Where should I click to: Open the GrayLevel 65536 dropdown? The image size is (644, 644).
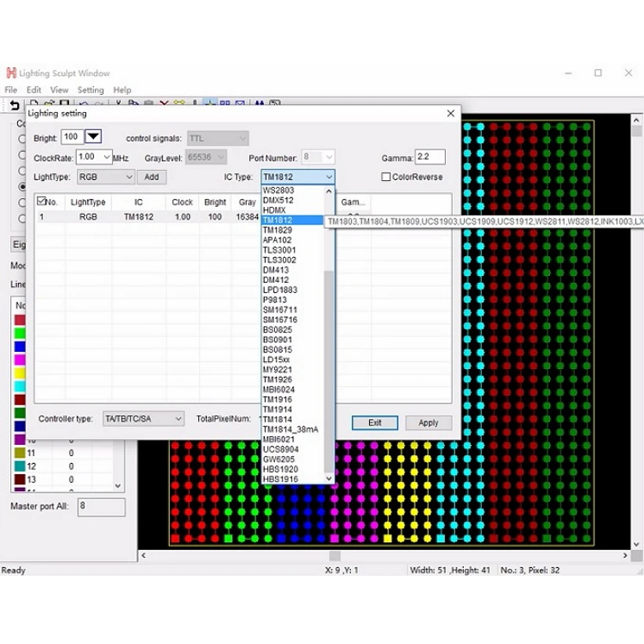206,157
